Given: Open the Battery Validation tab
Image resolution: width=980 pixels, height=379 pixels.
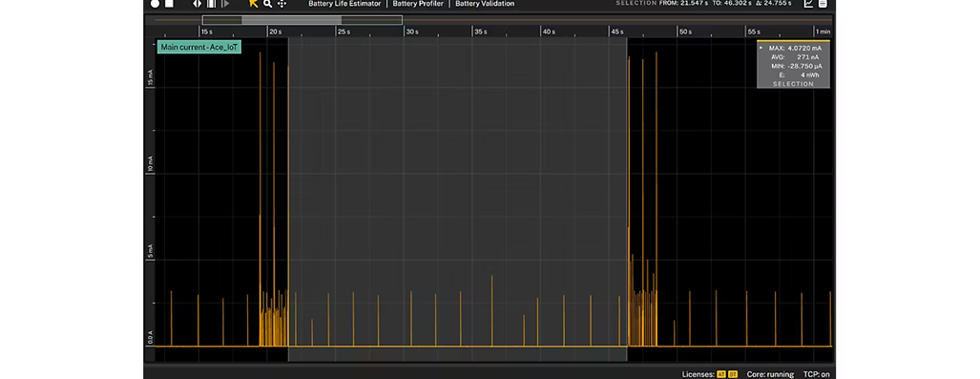Looking at the screenshot, I should (485, 4).
